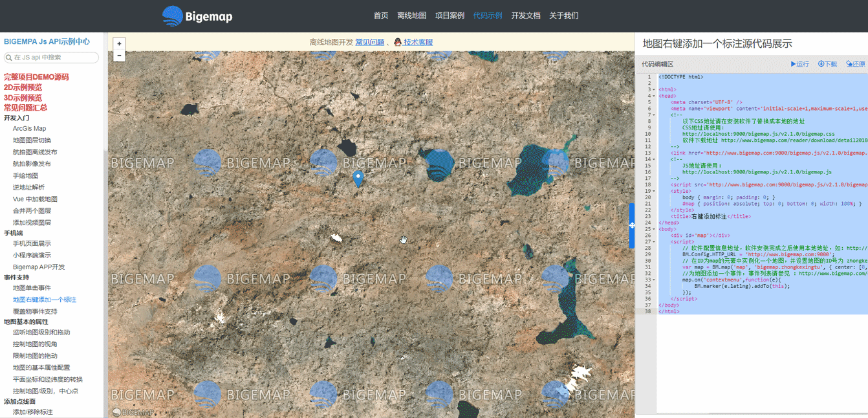This screenshot has height=418, width=868.
Task: Click the 事件支持 section heading
Action: (x=16, y=278)
